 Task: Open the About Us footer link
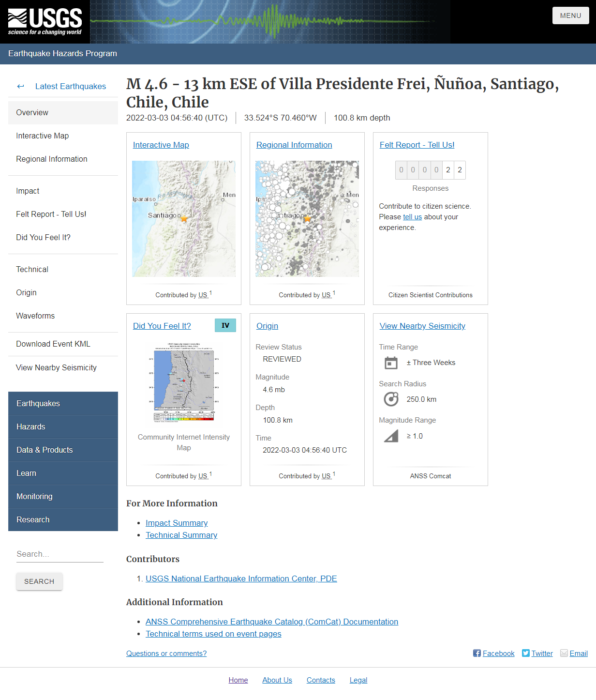[277, 680]
